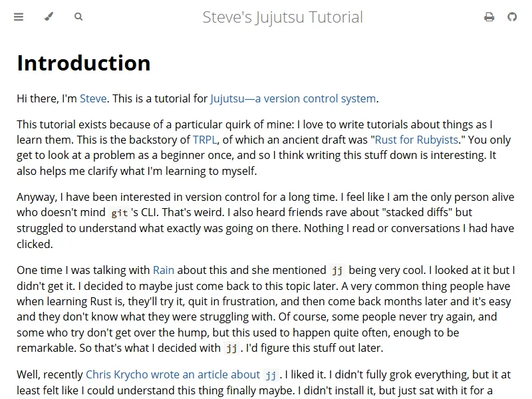Screen dimensions: 532x399
Task: Follow the "Jujutsu—a version control system" link
Action: pyautogui.click(x=293, y=99)
